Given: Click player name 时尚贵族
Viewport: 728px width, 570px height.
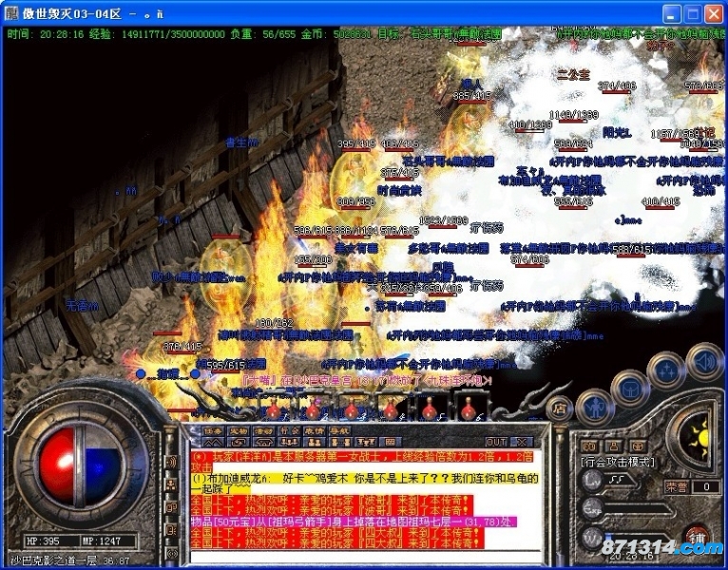Looking at the screenshot, I should [x=400, y=190].
